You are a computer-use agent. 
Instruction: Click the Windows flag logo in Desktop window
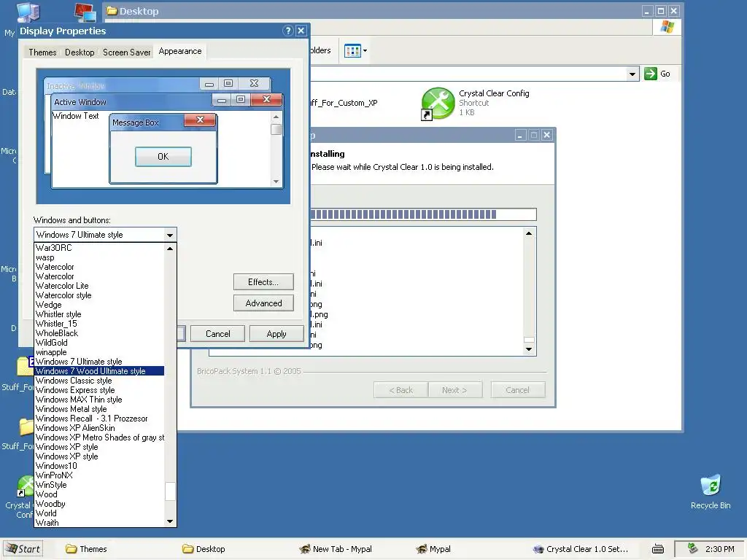pos(667,27)
